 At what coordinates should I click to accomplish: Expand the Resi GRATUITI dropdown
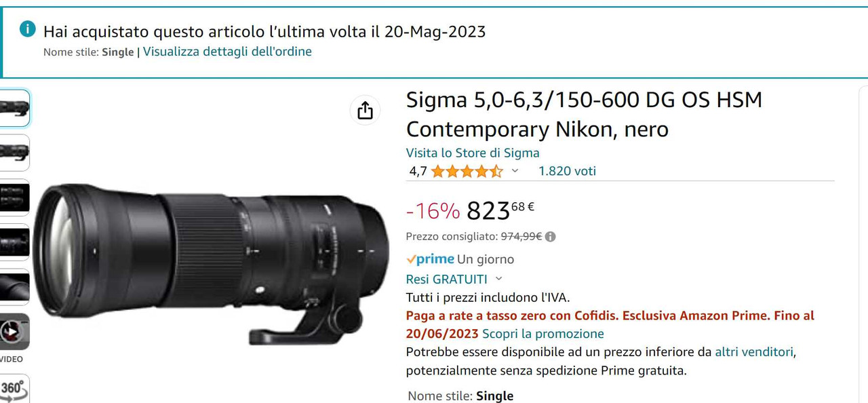[499, 279]
